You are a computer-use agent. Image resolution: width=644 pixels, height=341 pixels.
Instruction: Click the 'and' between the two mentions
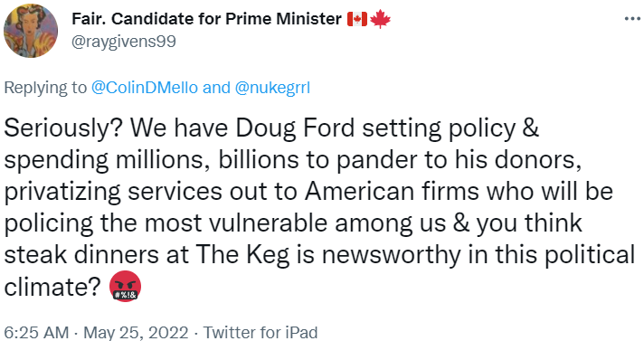point(216,88)
